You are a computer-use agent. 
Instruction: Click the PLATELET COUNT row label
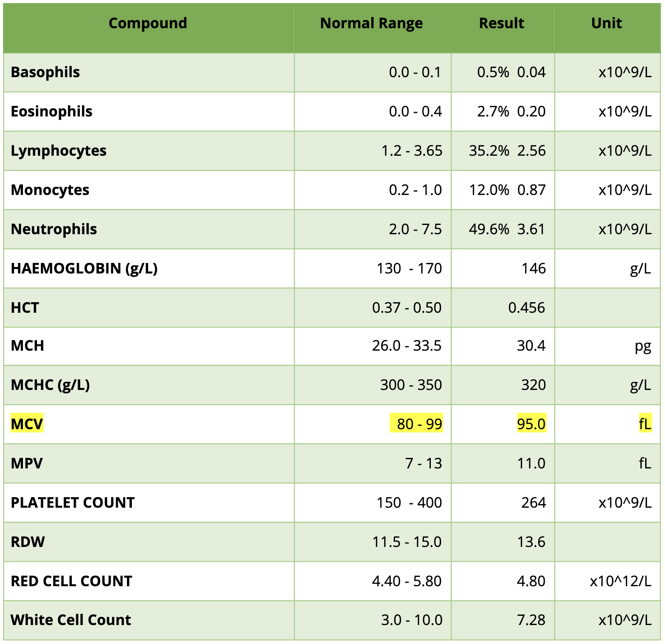(73, 502)
